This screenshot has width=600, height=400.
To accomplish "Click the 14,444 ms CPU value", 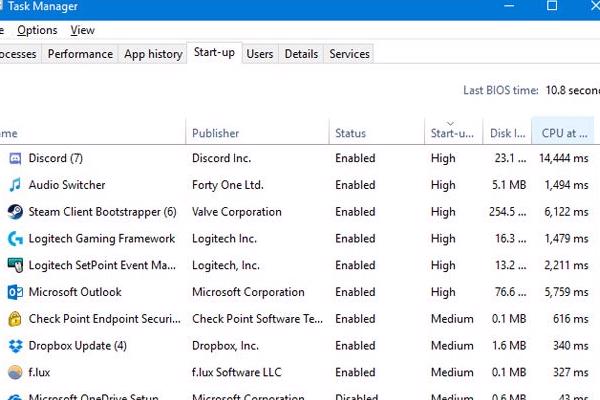I will [x=564, y=158].
